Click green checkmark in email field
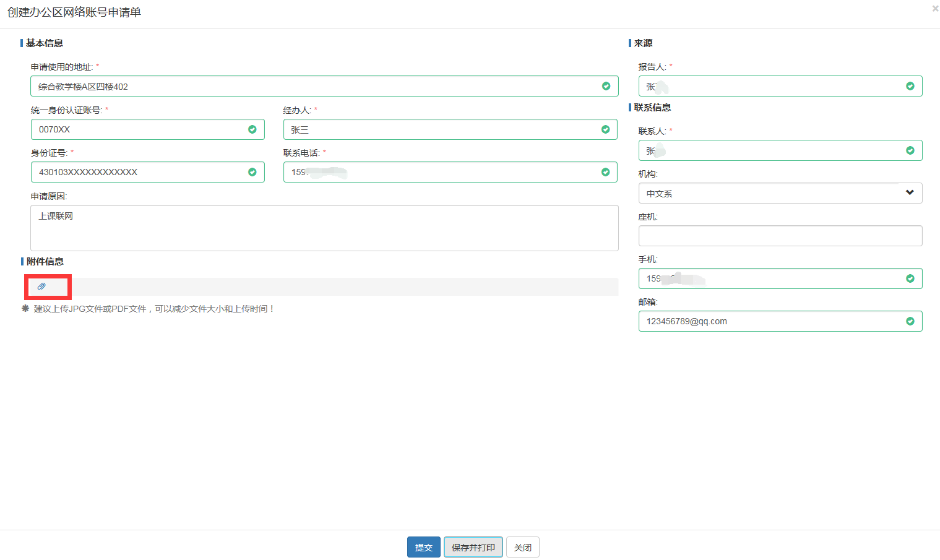The width and height of the screenshot is (940, 560). tap(910, 321)
